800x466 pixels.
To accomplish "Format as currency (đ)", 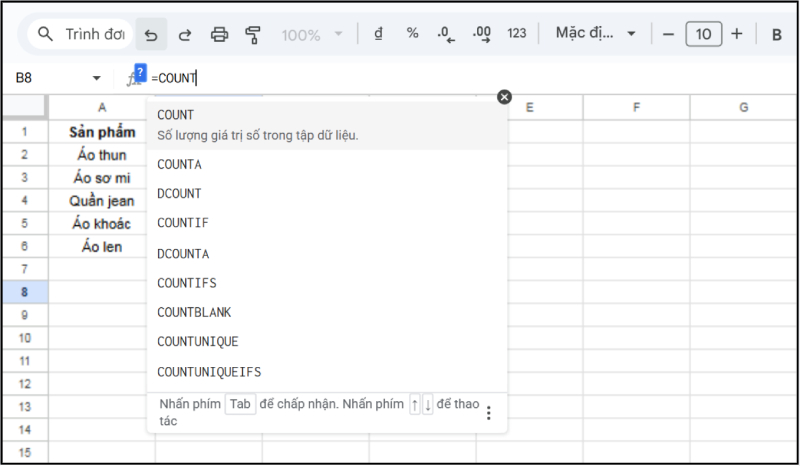I will coord(378,34).
